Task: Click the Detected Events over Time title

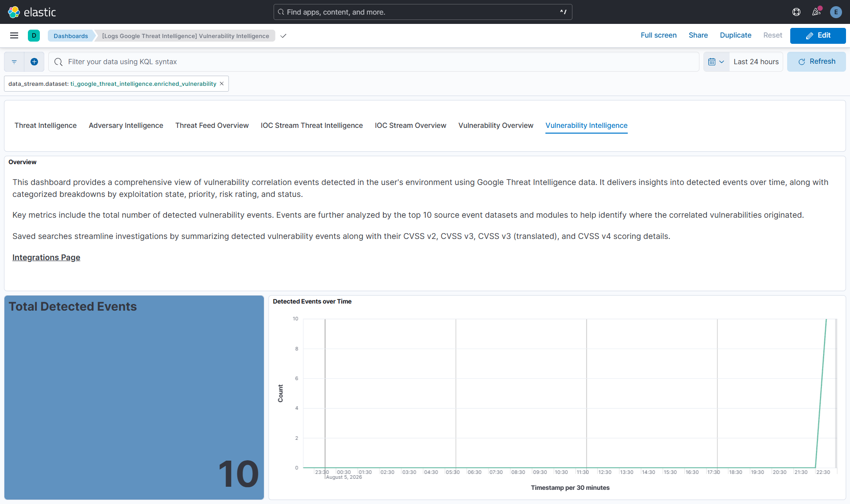Action: point(312,301)
